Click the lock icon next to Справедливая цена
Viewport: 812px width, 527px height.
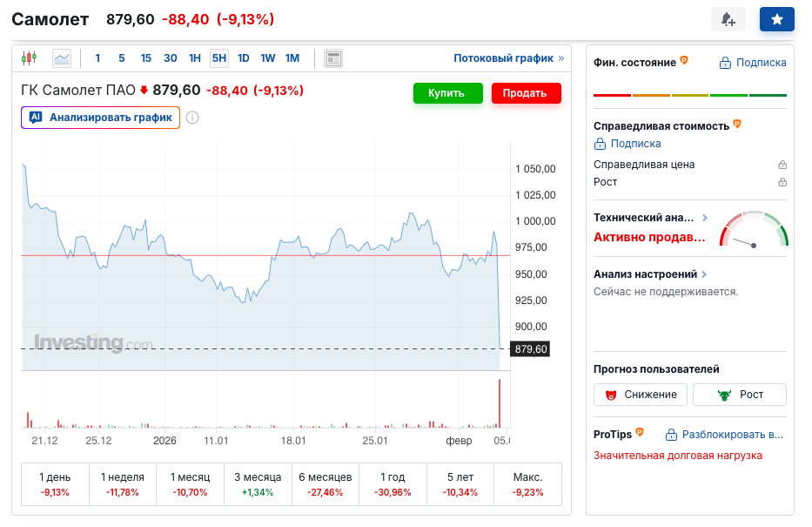(x=782, y=165)
